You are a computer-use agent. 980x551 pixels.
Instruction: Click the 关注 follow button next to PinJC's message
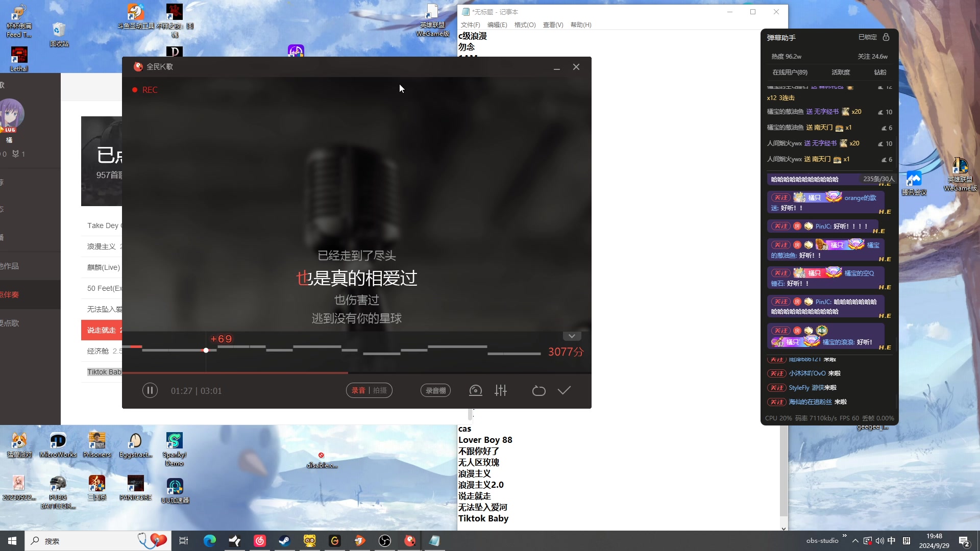[780, 226]
